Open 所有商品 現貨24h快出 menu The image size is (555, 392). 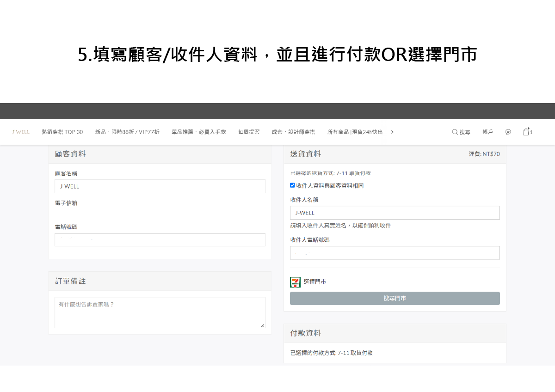[355, 132]
